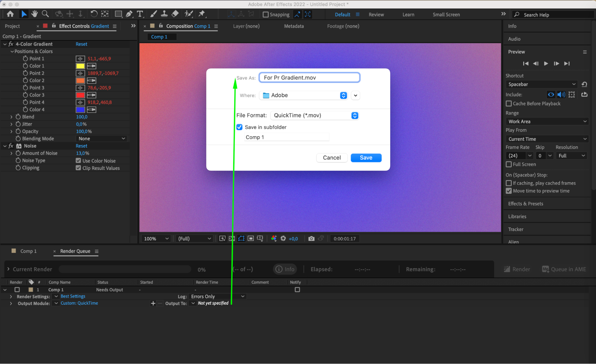Select the Hand tool in toolbar
596x364 pixels.
point(35,14)
